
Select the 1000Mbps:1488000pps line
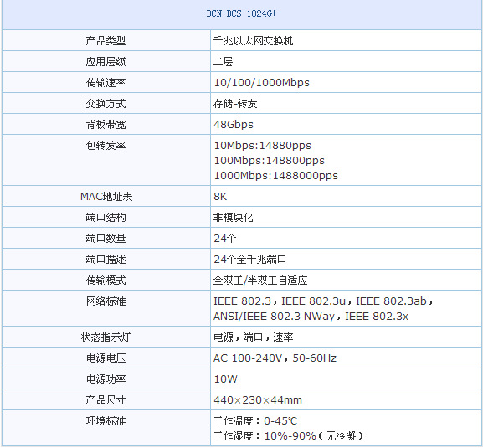(276, 176)
